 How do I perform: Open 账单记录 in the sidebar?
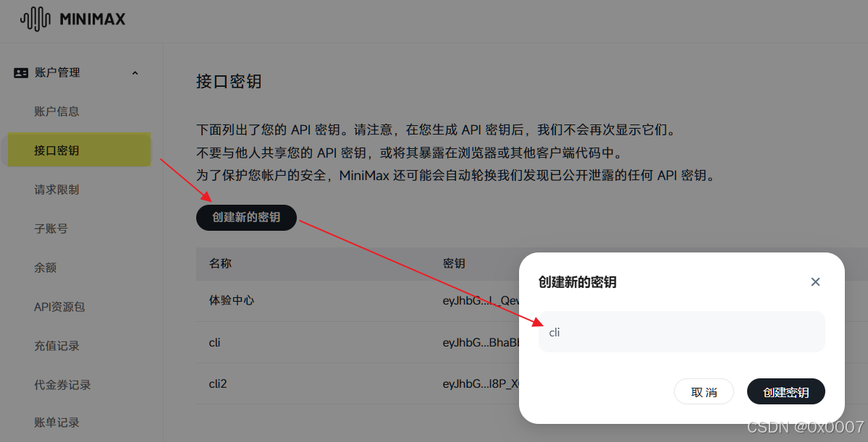[56, 422]
